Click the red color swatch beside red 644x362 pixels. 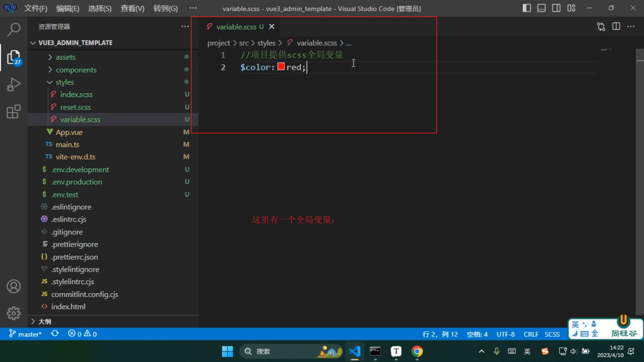pyautogui.click(x=281, y=67)
